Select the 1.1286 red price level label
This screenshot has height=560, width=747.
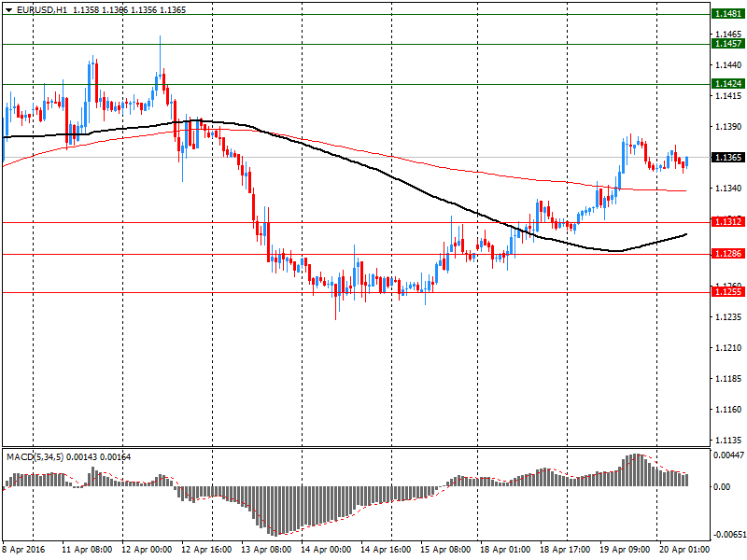[728, 254]
